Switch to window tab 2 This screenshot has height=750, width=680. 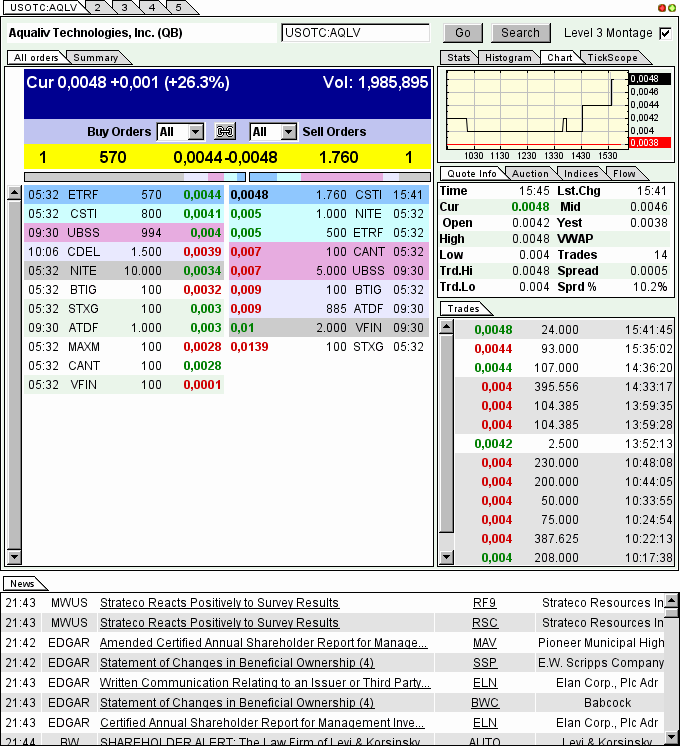[98, 8]
